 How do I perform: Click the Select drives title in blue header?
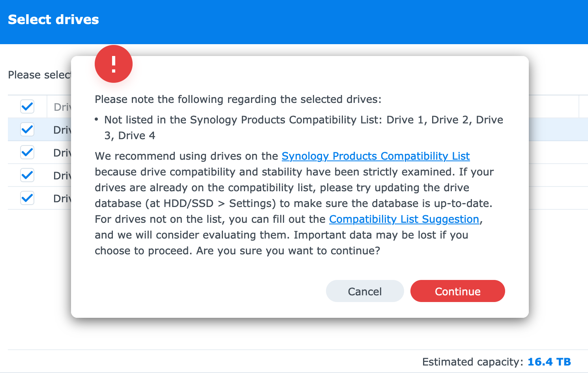[53, 20]
